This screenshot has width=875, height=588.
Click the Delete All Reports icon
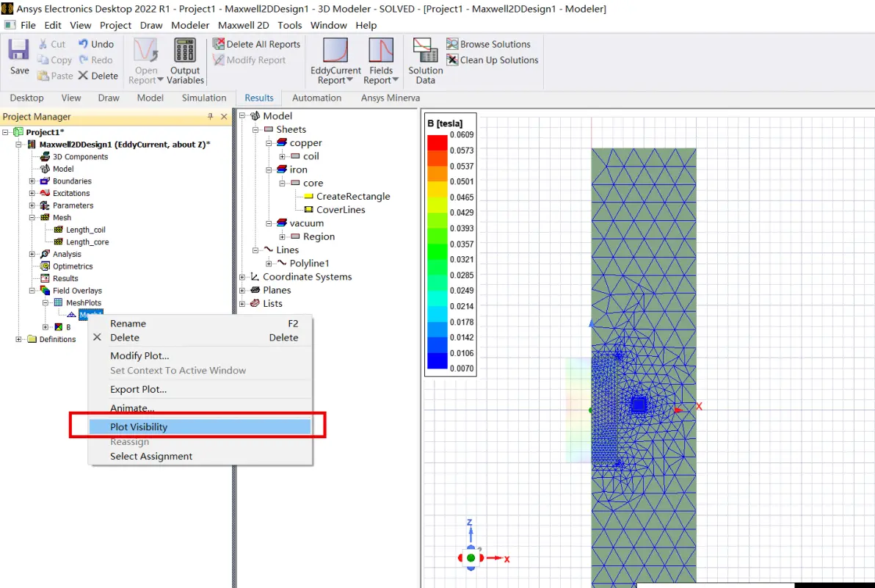218,43
